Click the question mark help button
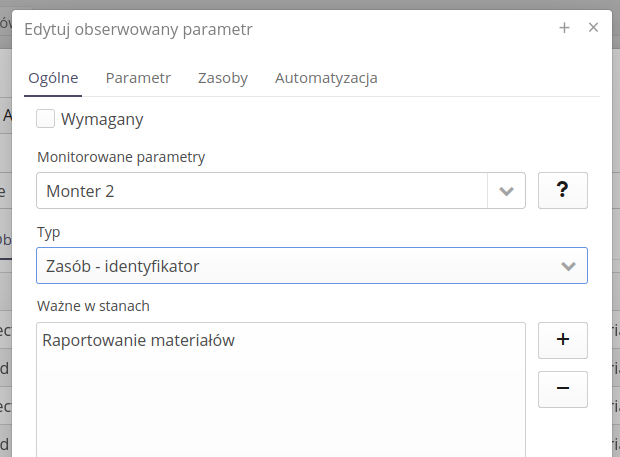The image size is (620, 457). point(562,190)
